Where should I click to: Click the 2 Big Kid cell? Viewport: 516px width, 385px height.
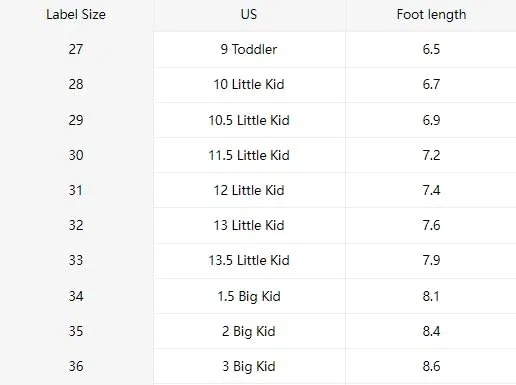[249, 331]
